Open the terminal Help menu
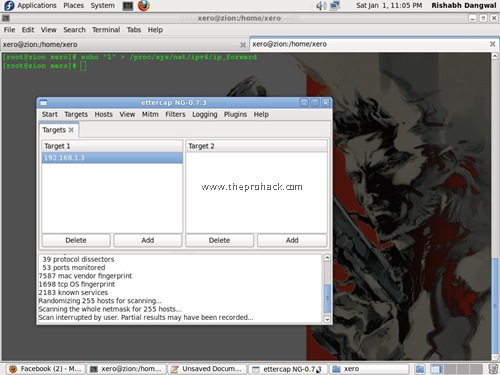Viewport: 500px width, 375px height. pos(155,30)
